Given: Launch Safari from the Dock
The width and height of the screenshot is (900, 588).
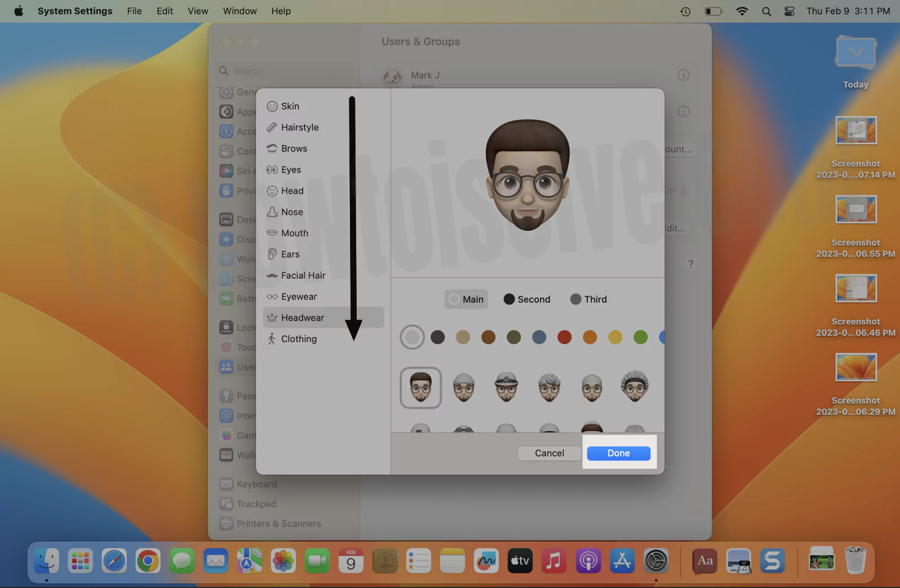Looking at the screenshot, I should [114, 561].
